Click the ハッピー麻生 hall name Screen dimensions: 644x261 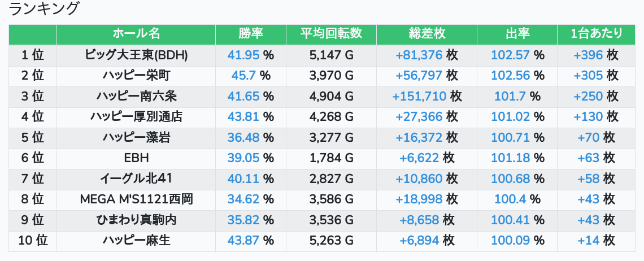click(136, 241)
